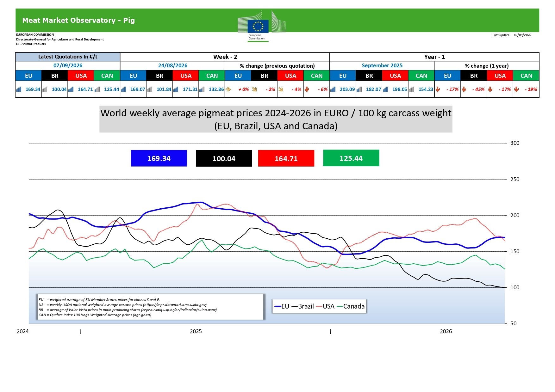Click the black 100.04 Brazil price box
The image size is (555, 392).
224,158
